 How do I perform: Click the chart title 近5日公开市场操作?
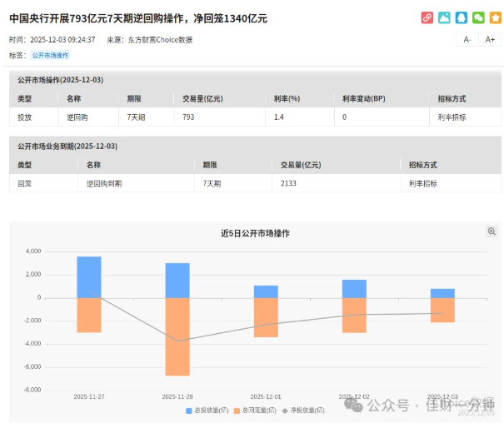(x=255, y=233)
